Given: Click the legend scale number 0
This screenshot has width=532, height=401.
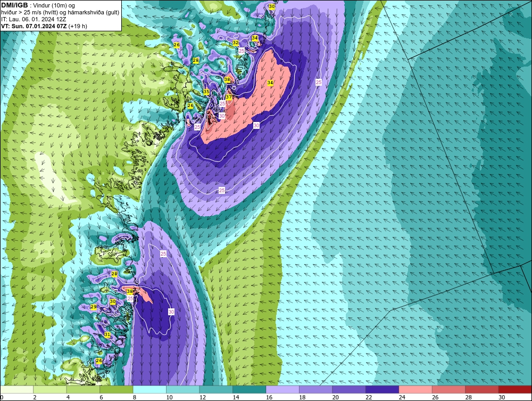Looking at the screenshot, I should pyautogui.click(x=2, y=397).
